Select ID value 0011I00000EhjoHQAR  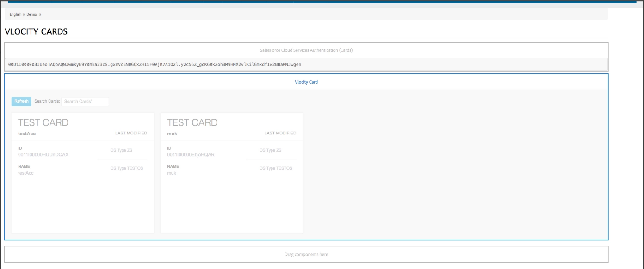tap(191, 154)
